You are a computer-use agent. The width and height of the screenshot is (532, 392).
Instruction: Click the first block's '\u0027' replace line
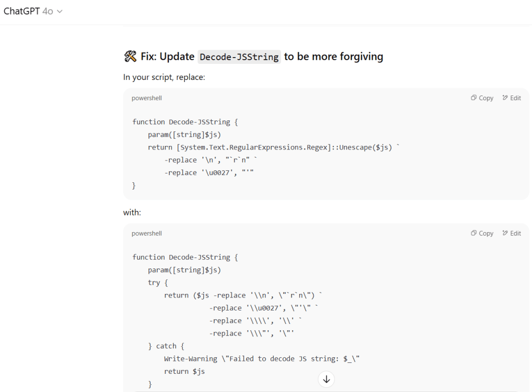coord(208,173)
